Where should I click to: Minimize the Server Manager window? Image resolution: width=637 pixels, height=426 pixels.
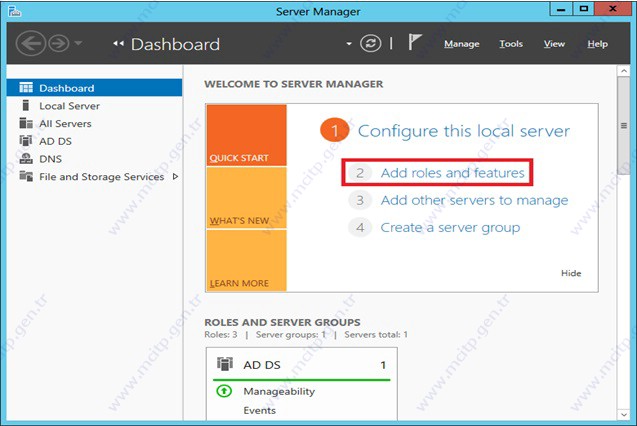click(561, 9)
